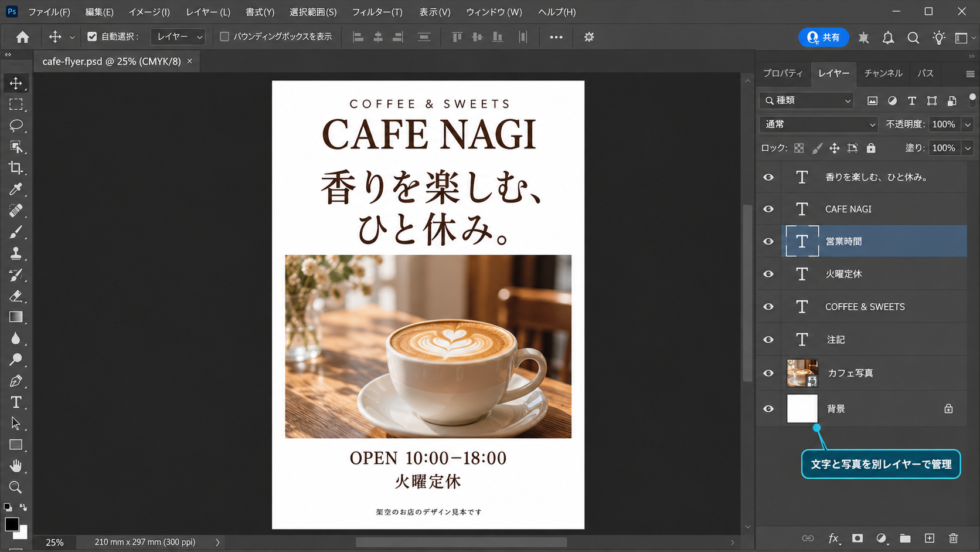Create a new group folder
The height and width of the screenshot is (552, 980).
click(906, 538)
